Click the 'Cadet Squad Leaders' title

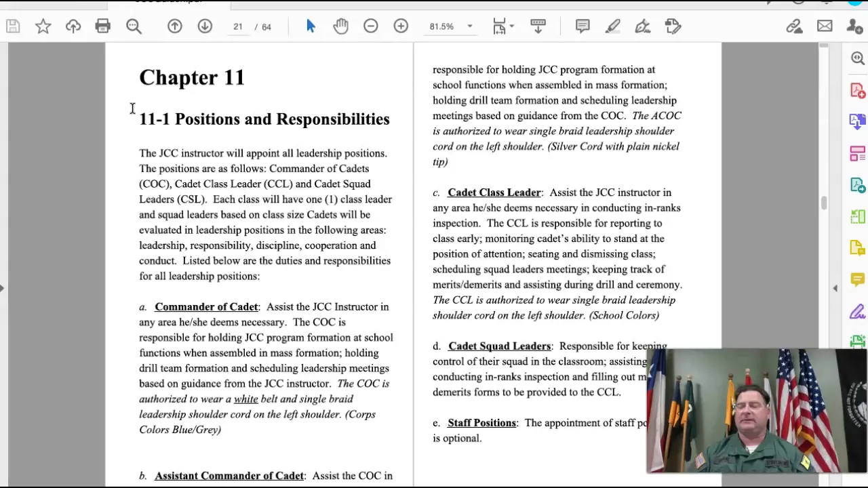click(x=499, y=346)
